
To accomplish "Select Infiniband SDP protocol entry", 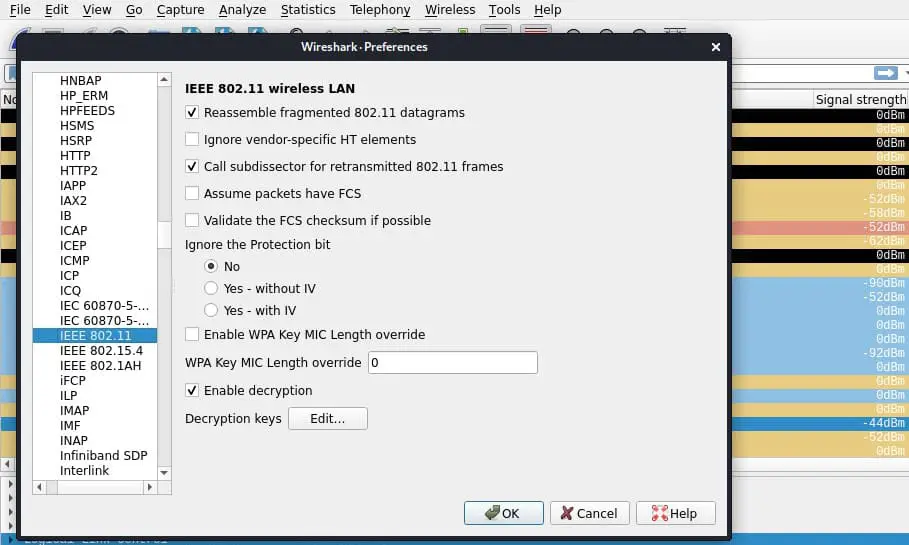I will tap(103, 456).
